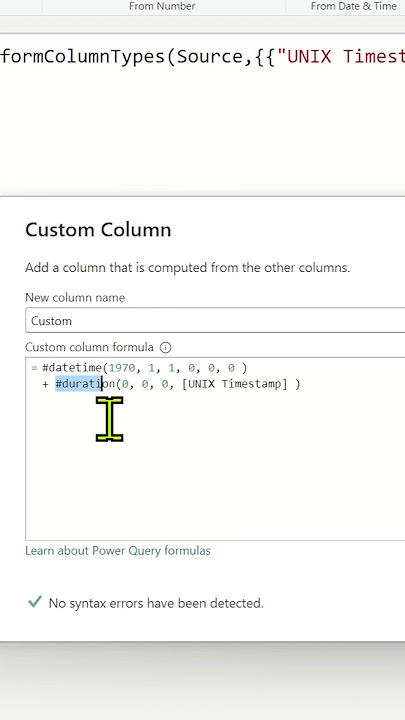Click the New column name label
Screen dimensions: 405x720
point(75,298)
